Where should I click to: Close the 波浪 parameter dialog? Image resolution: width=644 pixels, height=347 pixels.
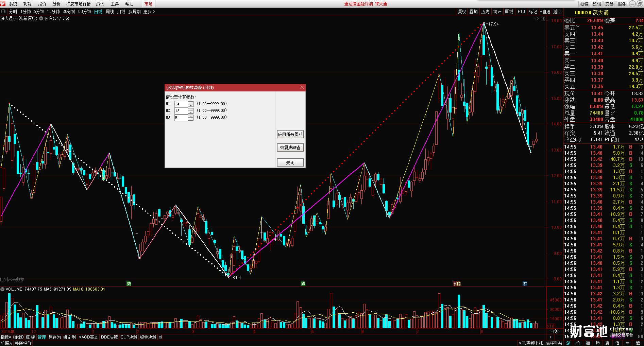302,87
